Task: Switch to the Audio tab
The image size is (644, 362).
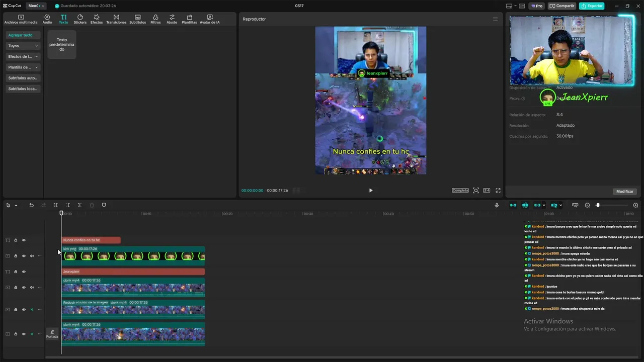Action: (x=47, y=19)
